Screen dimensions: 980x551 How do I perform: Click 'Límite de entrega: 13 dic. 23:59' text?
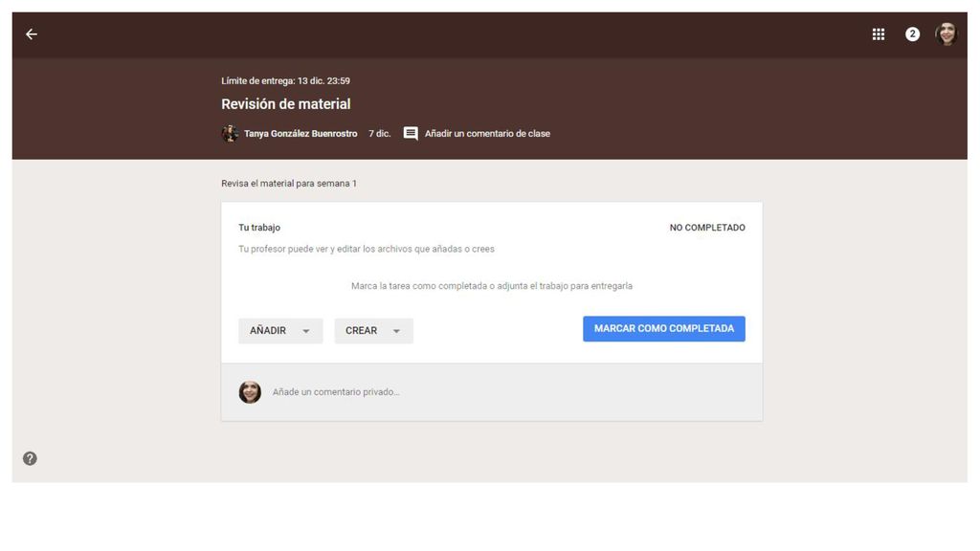pos(285,80)
